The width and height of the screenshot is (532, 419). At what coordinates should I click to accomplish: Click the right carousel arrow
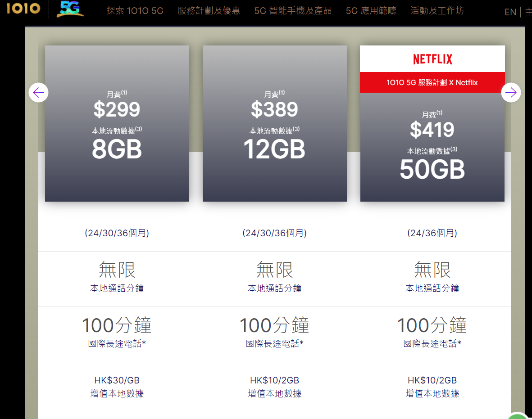[511, 93]
